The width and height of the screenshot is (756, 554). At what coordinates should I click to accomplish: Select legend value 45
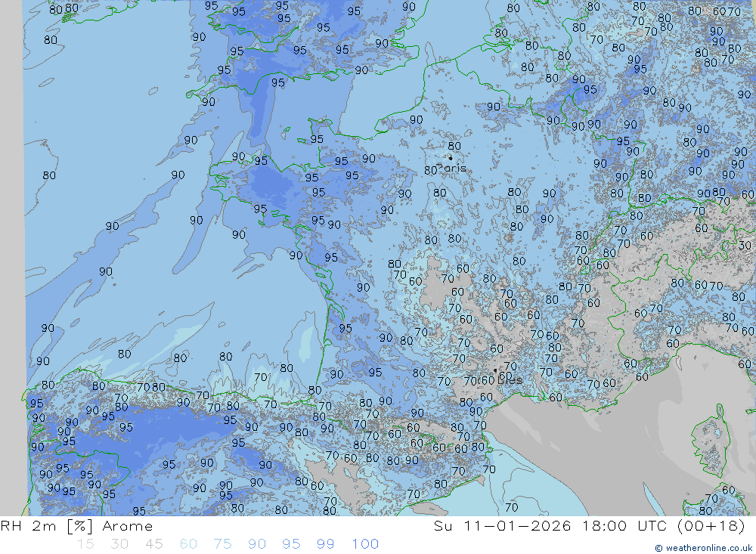point(153,544)
